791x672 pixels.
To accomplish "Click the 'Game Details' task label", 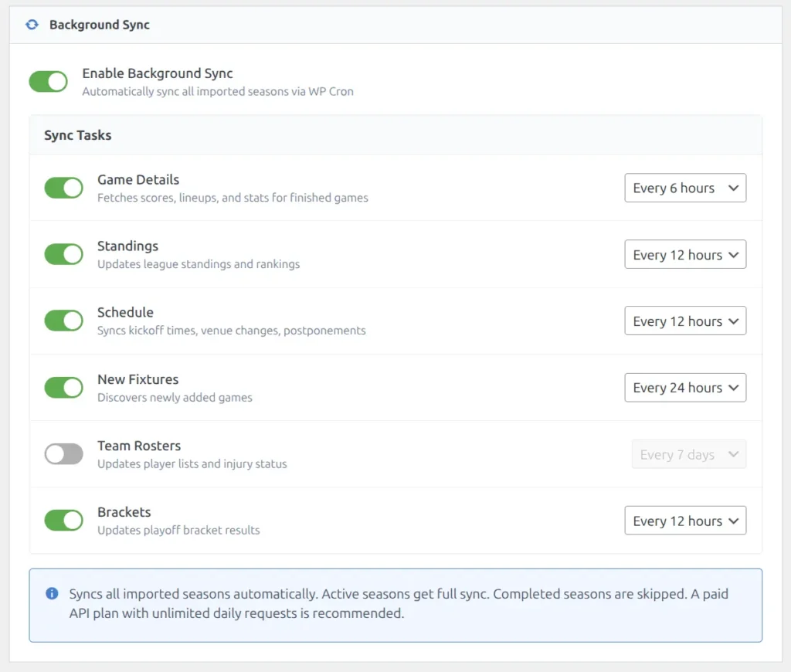I will [138, 180].
